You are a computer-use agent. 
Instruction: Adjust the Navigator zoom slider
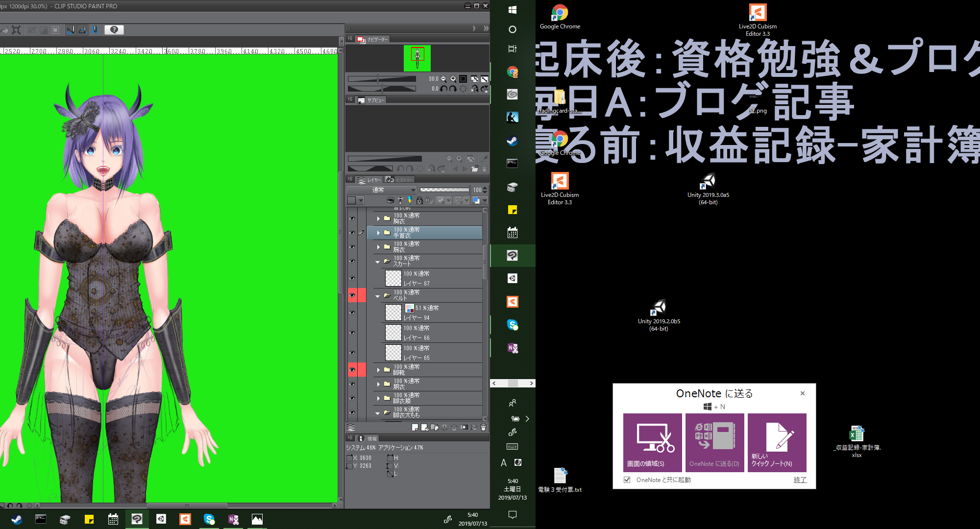point(382,79)
